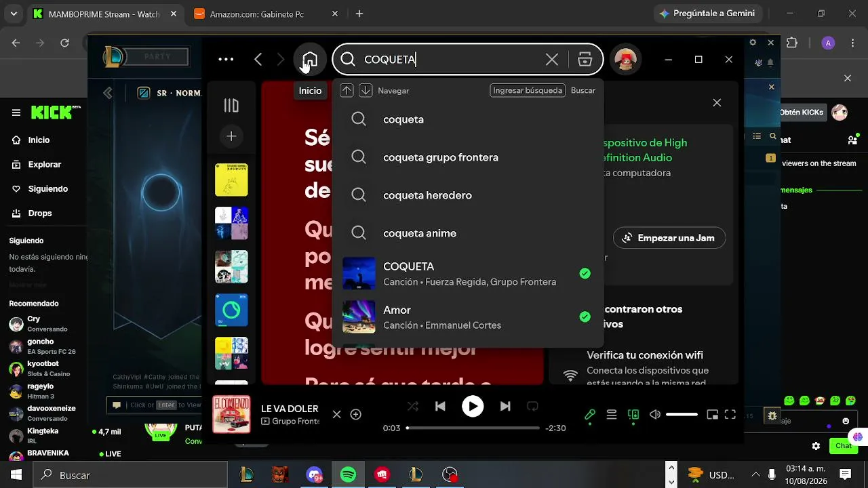Close the Spotify devices panel
Screen dimensions: 868x488
pos(717,102)
